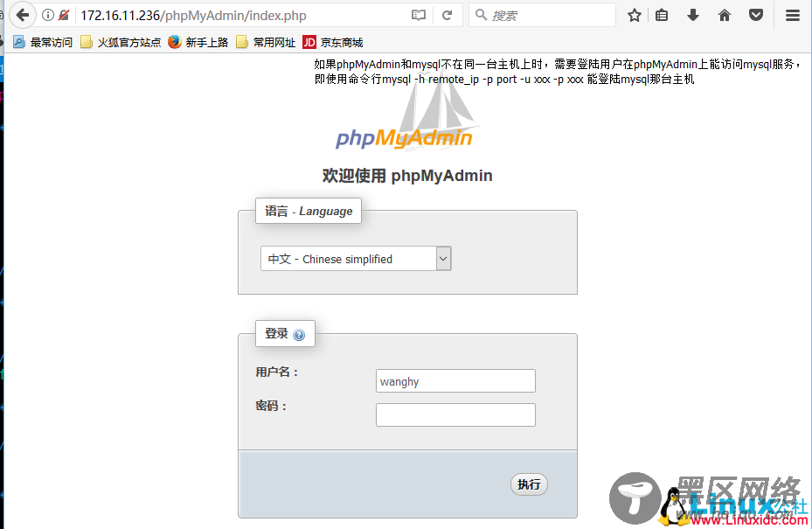Go back with the browser back arrow
Image resolution: width=812 pixels, height=529 pixels.
tap(22, 15)
